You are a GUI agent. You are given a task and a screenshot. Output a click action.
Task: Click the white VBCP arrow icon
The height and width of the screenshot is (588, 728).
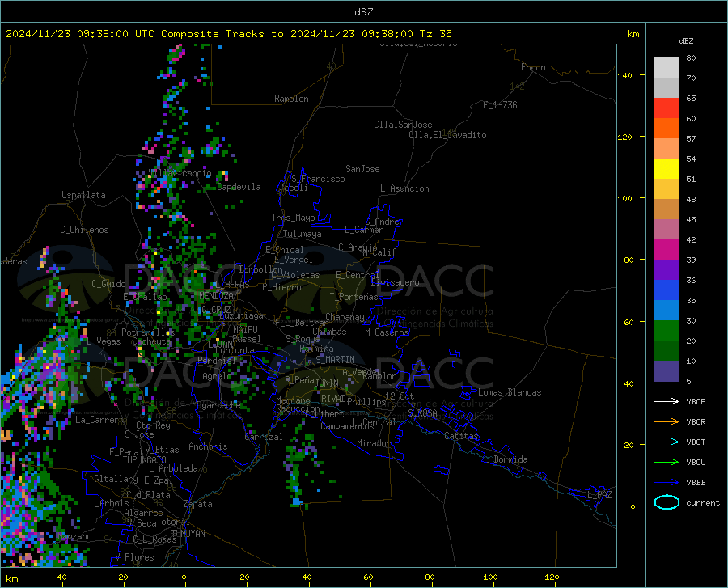point(667,401)
